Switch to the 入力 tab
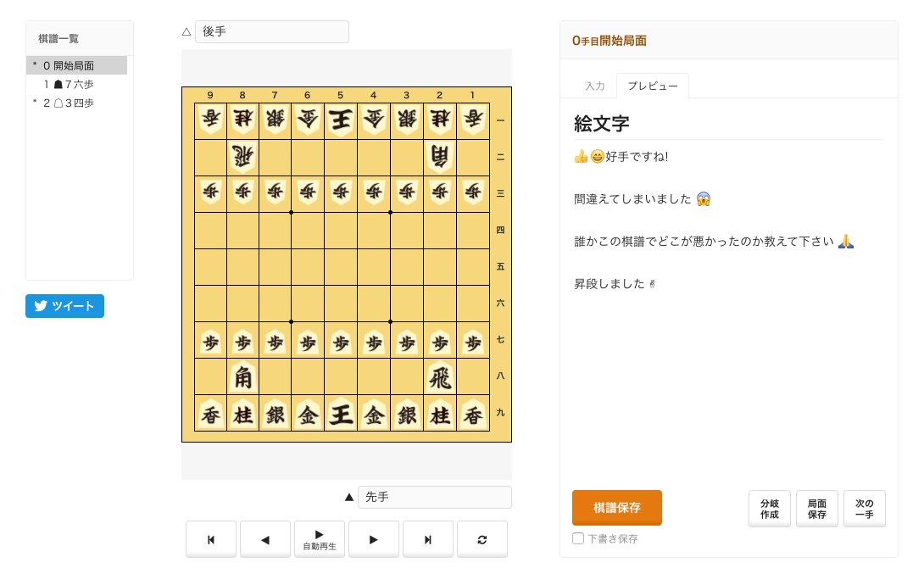 tap(595, 86)
